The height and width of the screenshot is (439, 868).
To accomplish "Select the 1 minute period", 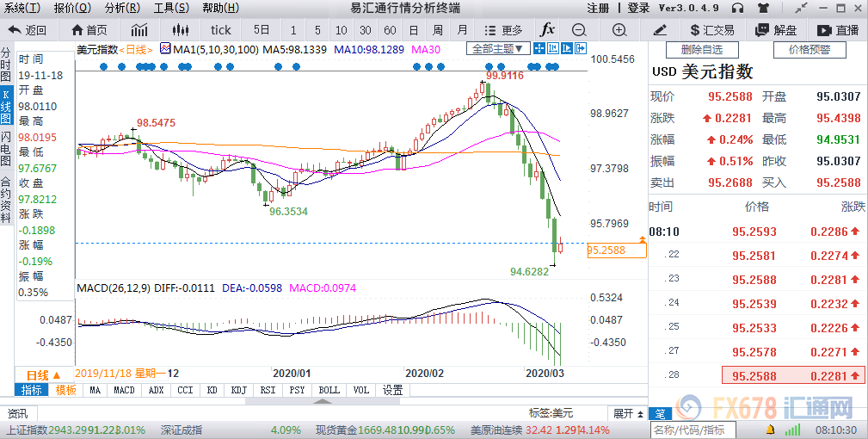I will pos(293,30).
